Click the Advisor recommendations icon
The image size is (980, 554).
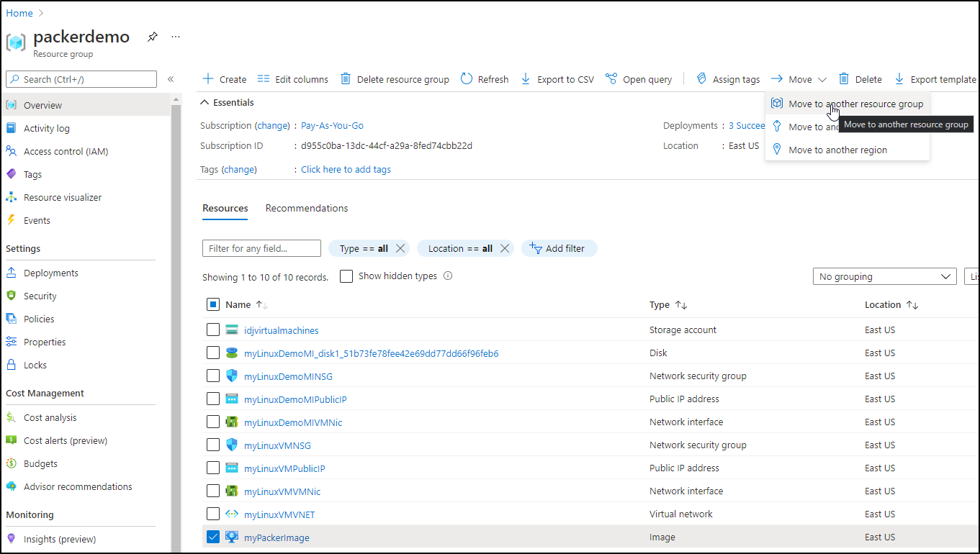11,486
